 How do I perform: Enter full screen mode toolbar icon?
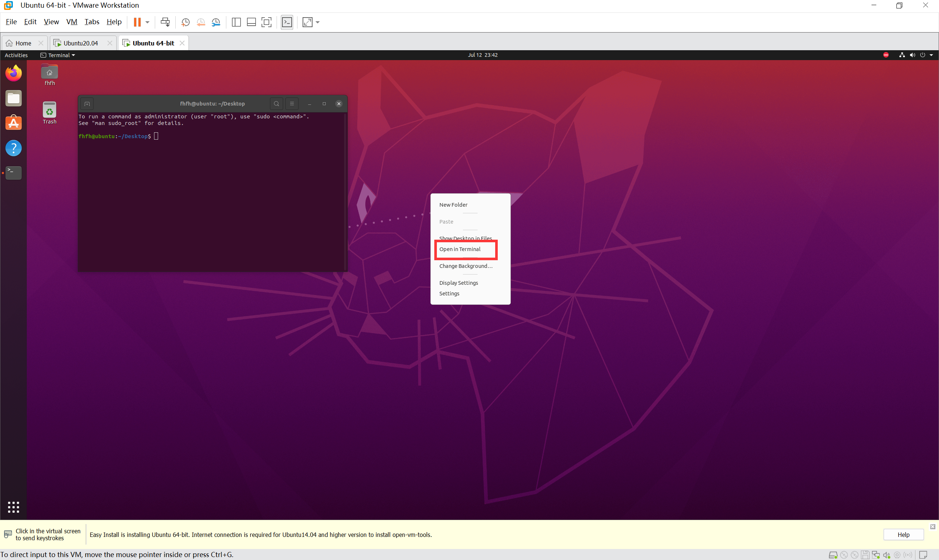267,22
